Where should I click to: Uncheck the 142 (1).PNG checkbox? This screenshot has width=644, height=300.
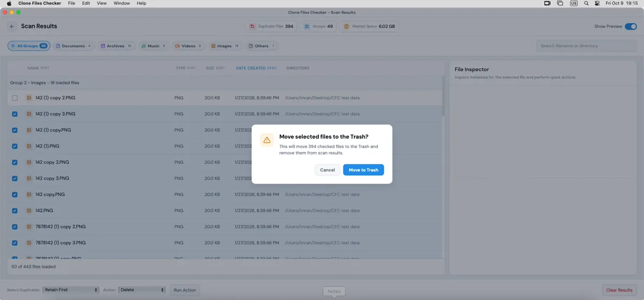[14, 147]
